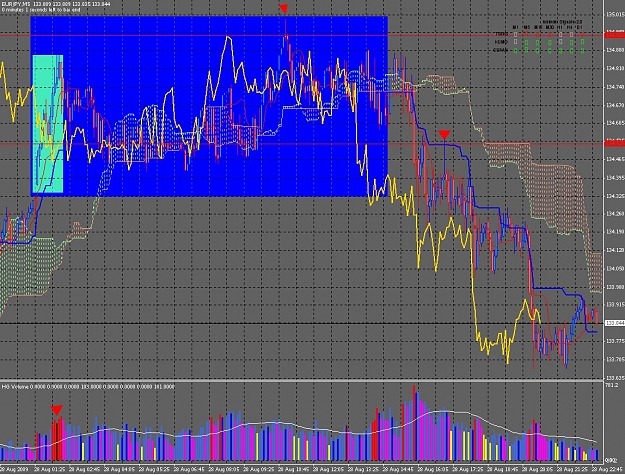Click the M30 column header in the signal panel
The height and width of the screenshot is (475, 625).
(550, 27)
